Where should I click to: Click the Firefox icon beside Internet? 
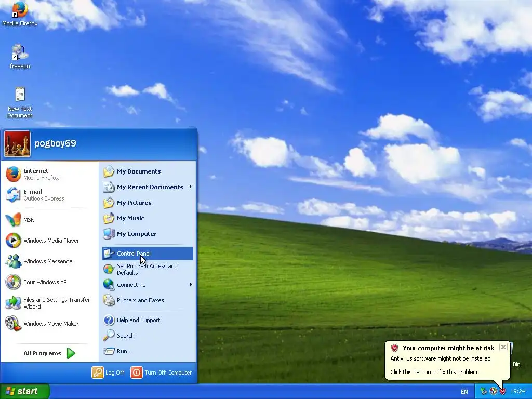[13, 174]
